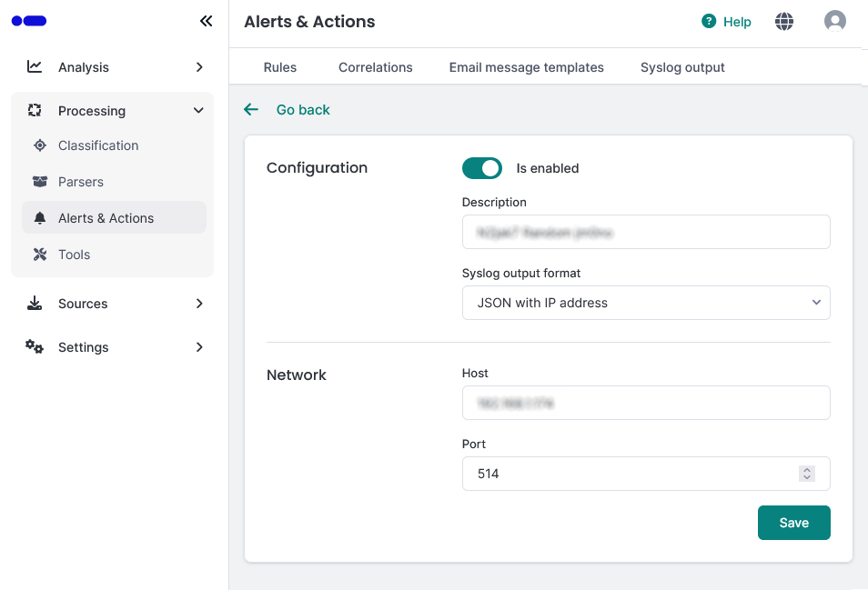Open the Syslog output format dropdown
The height and width of the screenshot is (590, 868).
(x=646, y=303)
